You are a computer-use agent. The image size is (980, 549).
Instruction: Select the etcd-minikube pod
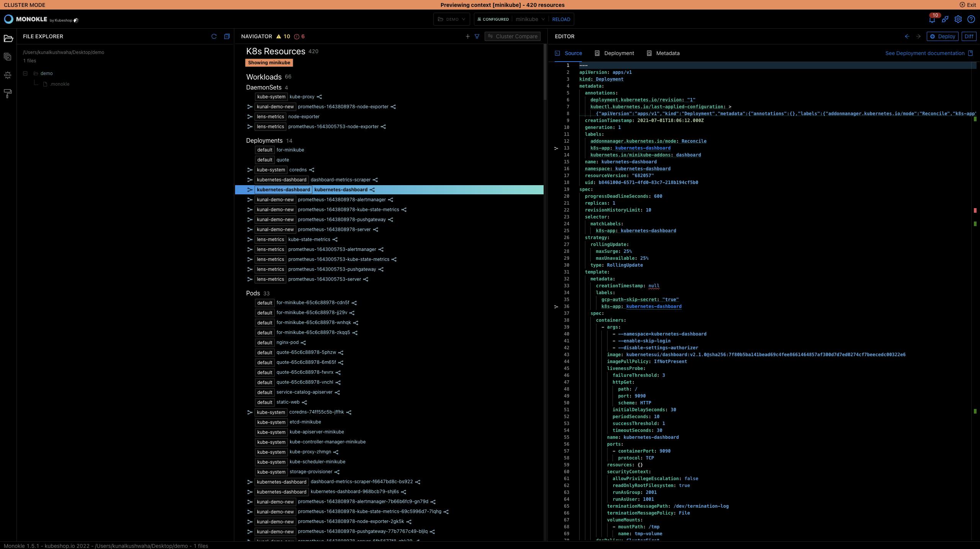coord(305,422)
